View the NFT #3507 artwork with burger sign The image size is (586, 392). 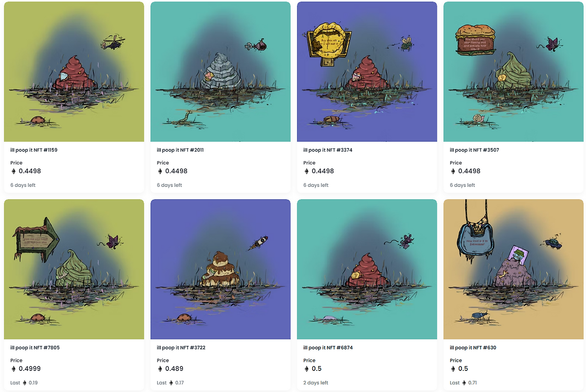pos(514,71)
